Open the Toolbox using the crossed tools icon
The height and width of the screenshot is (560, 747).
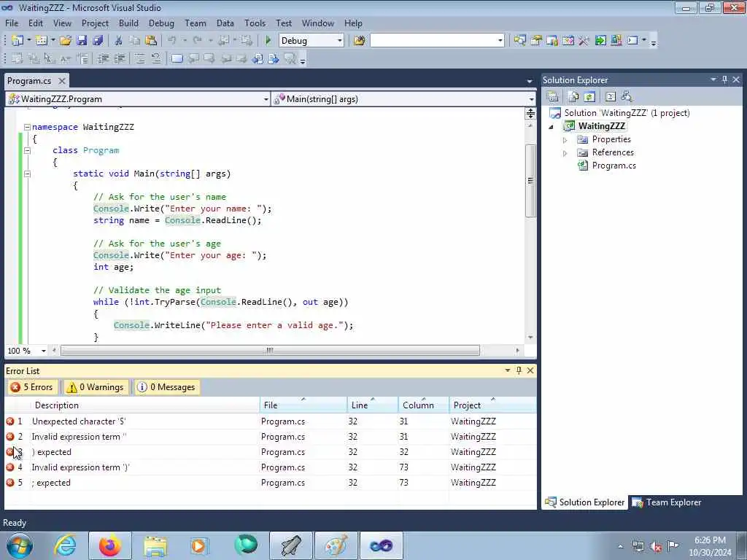(x=584, y=41)
